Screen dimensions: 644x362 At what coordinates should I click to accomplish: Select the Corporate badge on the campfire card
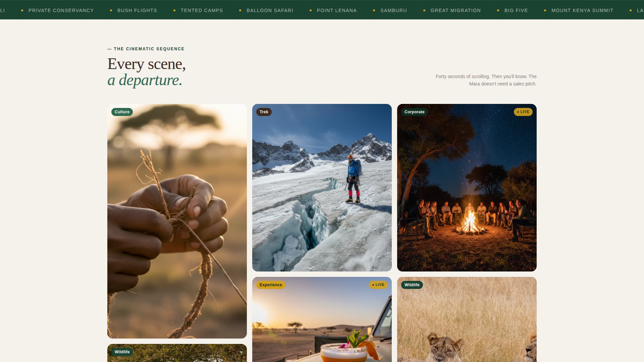tap(415, 112)
